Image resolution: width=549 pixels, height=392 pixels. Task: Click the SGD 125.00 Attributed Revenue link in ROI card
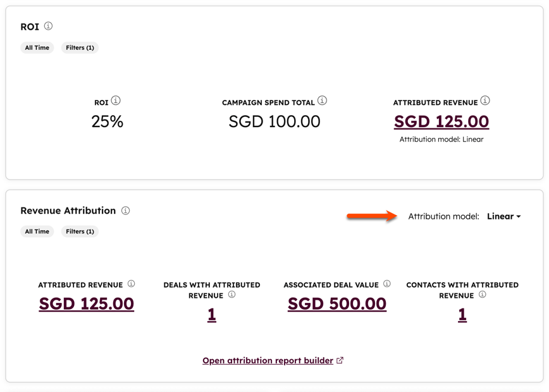coord(441,121)
